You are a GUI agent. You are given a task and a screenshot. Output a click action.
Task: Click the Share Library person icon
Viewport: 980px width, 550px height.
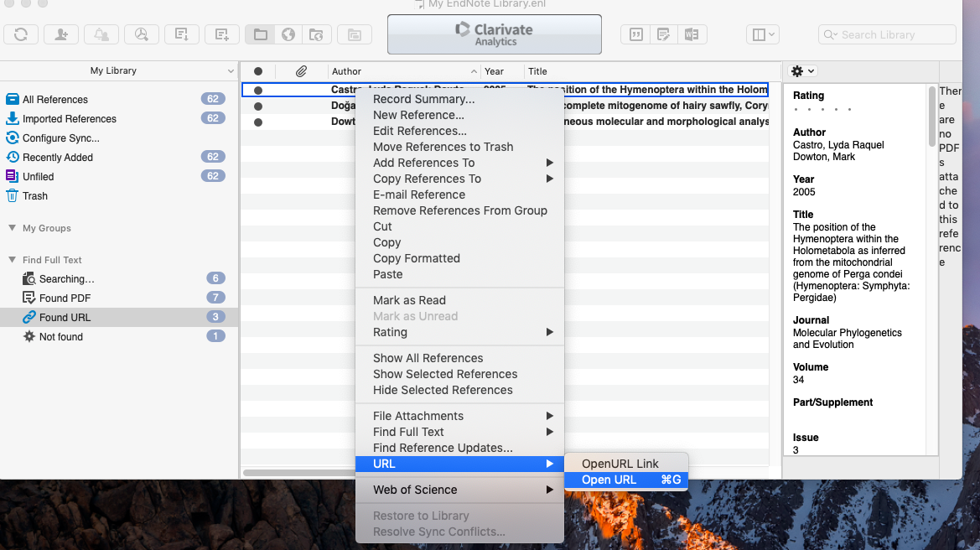pyautogui.click(x=60, y=34)
